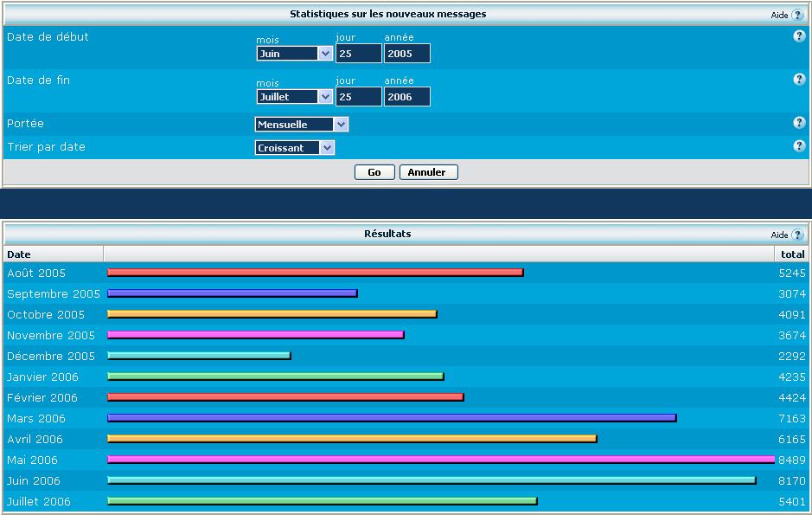Open the end month dropdown showing Juillet
The width and height of the screenshot is (812, 515).
tap(294, 97)
